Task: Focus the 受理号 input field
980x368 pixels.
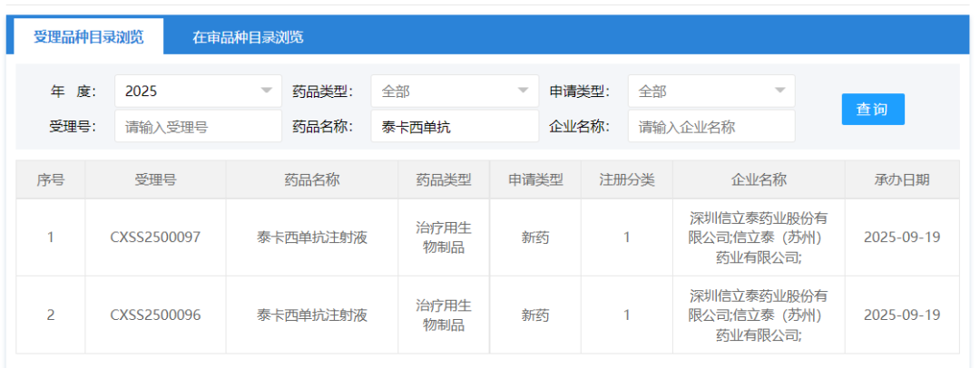Action: pos(198,127)
